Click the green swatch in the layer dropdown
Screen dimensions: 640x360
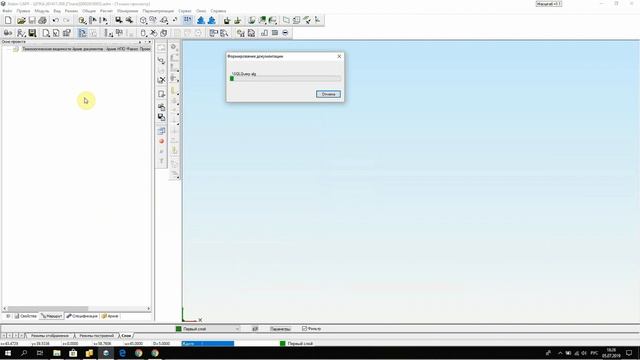click(x=178, y=329)
